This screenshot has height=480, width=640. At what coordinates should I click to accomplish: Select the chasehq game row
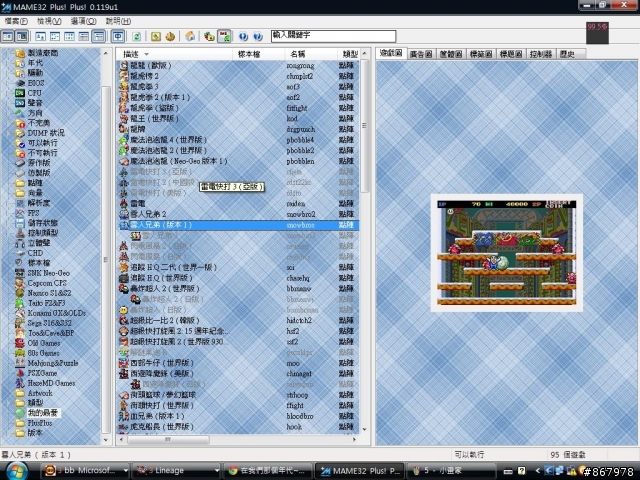(238, 278)
